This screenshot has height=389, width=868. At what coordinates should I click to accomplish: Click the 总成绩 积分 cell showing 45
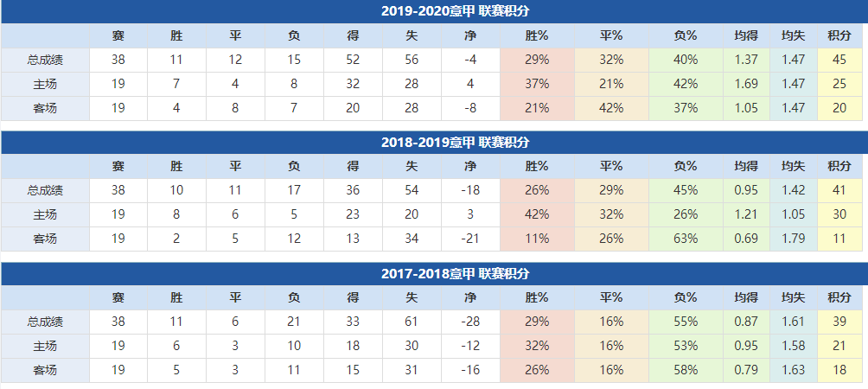pyautogui.click(x=839, y=60)
